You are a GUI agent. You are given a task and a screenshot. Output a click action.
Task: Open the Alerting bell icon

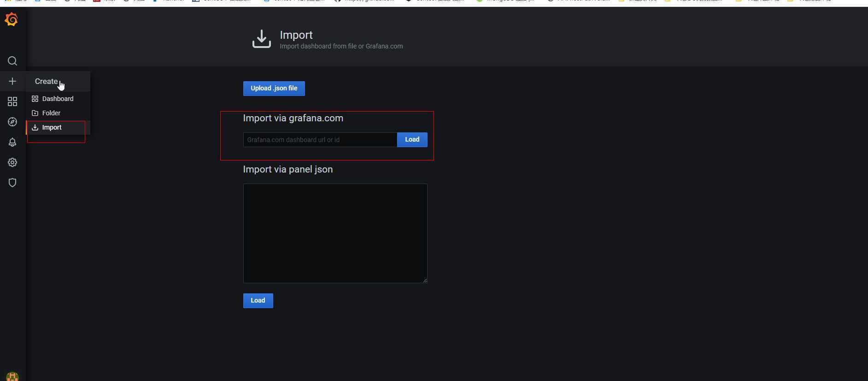(12, 142)
